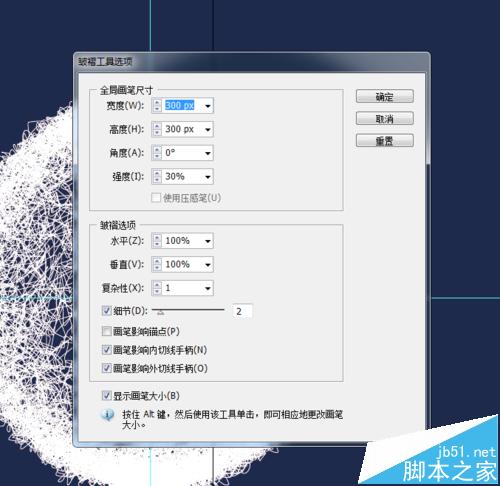The height and width of the screenshot is (486, 500).
Task: Enable the 画笔影响锚点(P) checkbox
Action: (106, 331)
